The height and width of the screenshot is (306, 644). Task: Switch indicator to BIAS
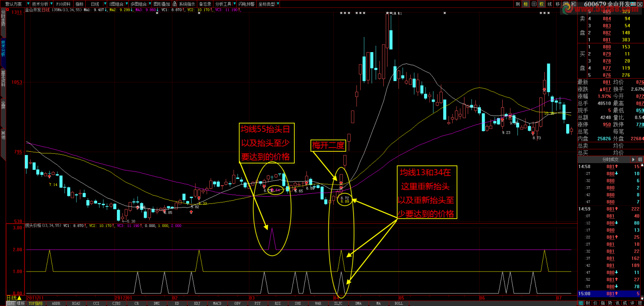pos(76,303)
